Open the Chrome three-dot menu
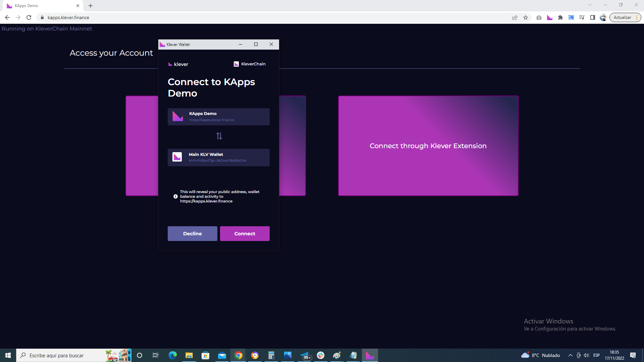This screenshot has height=362, width=644. point(637,17)
